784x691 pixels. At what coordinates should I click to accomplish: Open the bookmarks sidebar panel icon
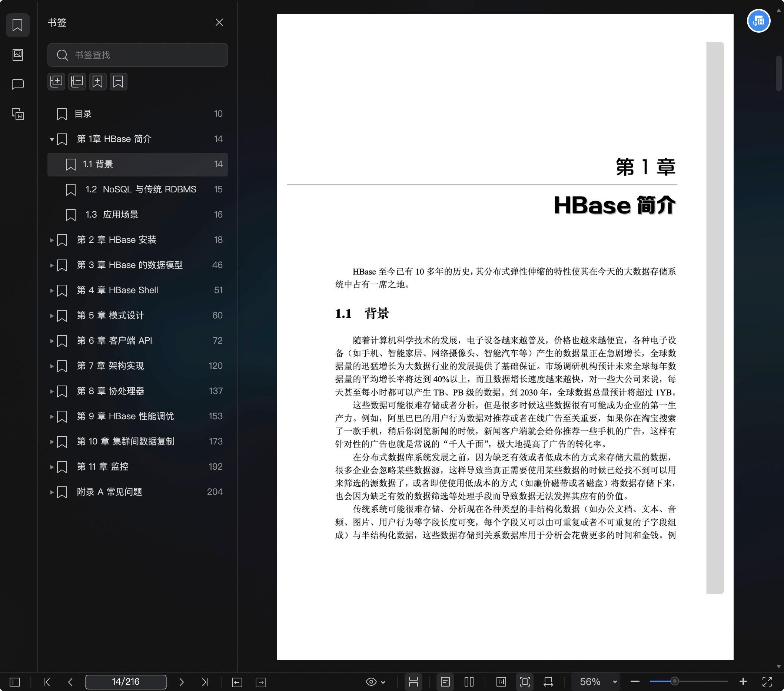tap(18, 25)
